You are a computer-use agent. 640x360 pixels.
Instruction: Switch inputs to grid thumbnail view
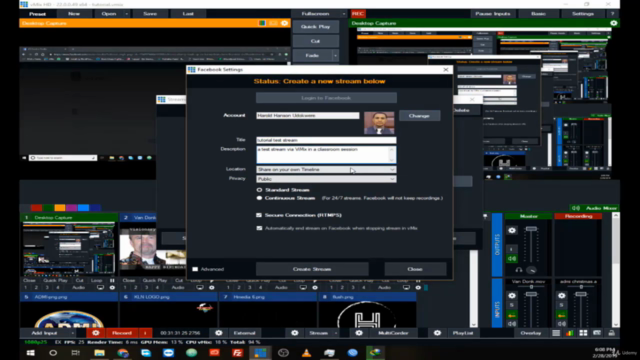point(583,333)
